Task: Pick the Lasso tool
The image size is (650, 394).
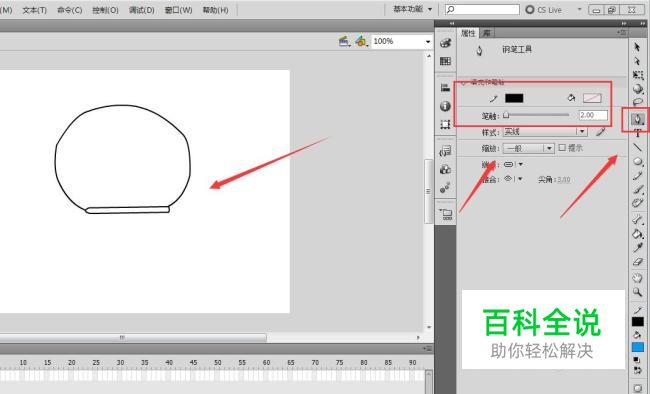Action: coord(638,102)
